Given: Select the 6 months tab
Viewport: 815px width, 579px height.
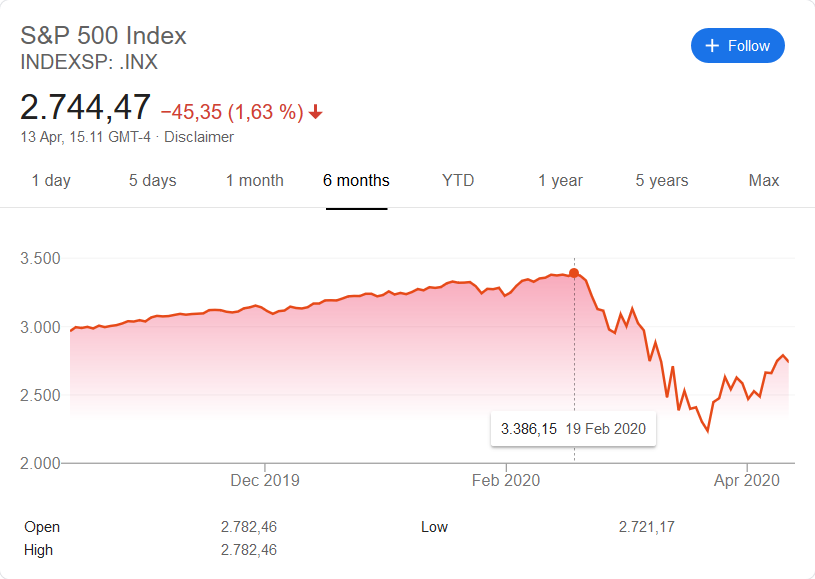Looking at the screenshot, I should [356, 181].
